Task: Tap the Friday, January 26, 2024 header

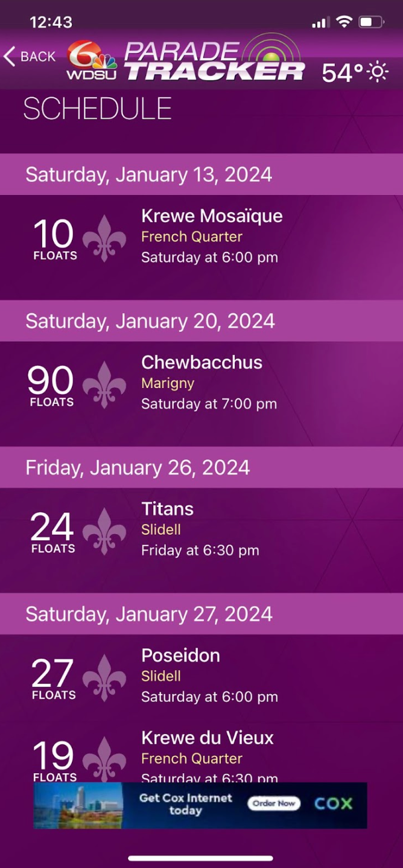Action: click(x=138, y=468)
